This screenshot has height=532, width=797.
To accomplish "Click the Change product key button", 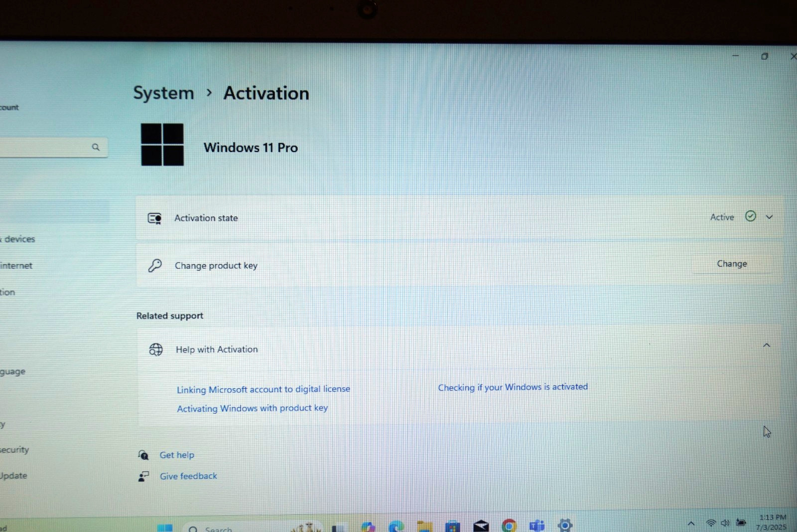I will click(732, 264).
